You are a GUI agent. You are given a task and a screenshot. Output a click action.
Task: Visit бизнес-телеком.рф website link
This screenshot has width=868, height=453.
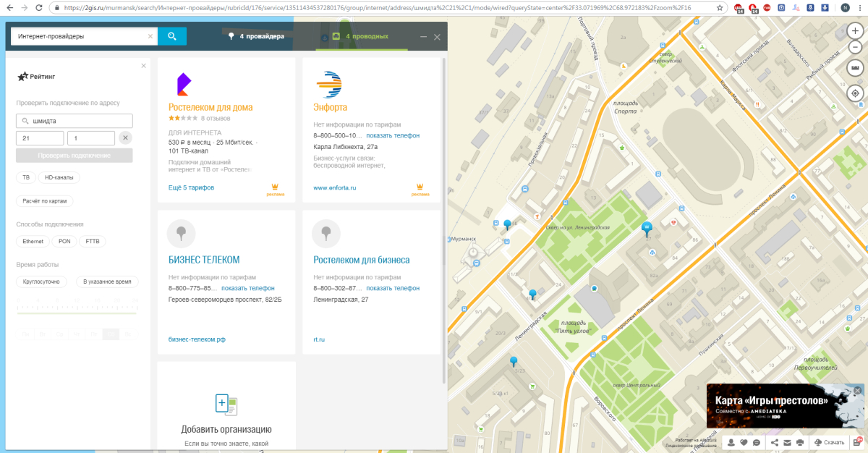197,339
